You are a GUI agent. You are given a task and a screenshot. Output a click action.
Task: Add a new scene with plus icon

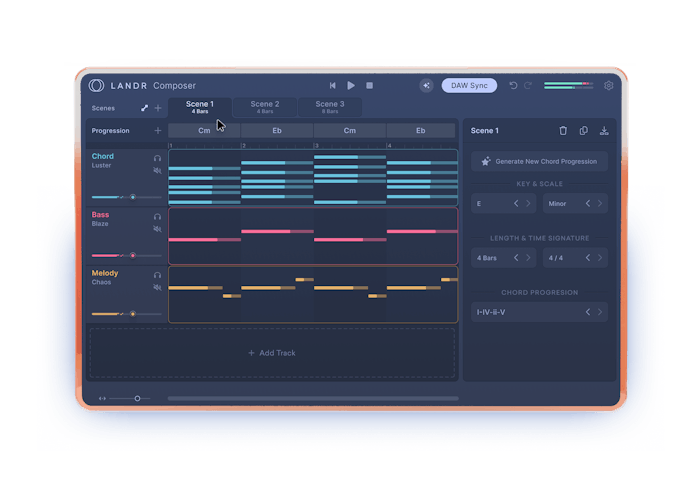click(x=158, y=108)
